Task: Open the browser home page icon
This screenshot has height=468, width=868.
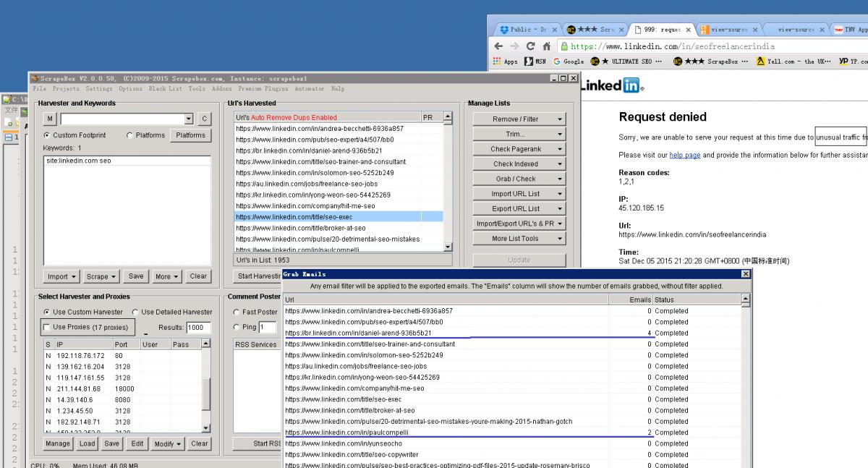Action: (x=547, y=46)
